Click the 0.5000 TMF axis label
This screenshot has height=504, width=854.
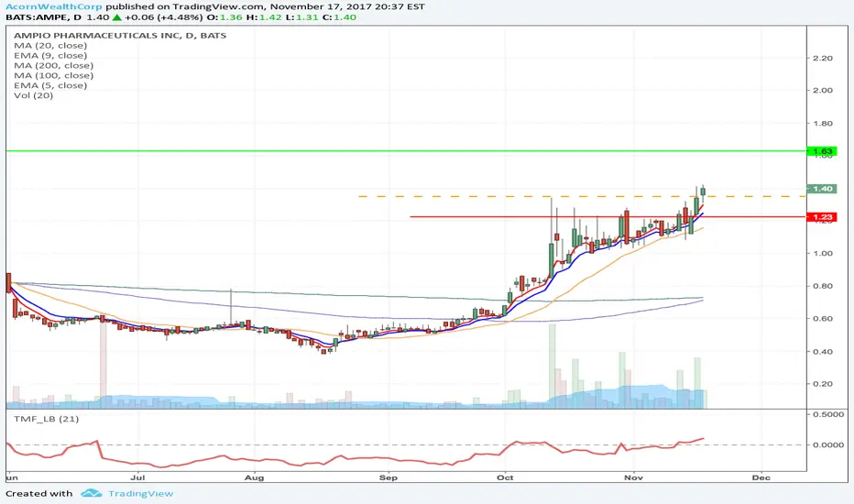click(x=828, y=414)
